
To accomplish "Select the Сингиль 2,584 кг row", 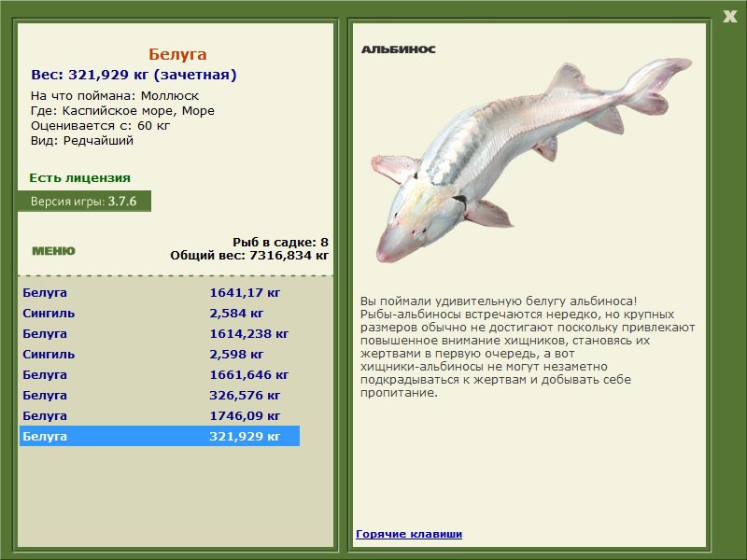I will (160, 313).
